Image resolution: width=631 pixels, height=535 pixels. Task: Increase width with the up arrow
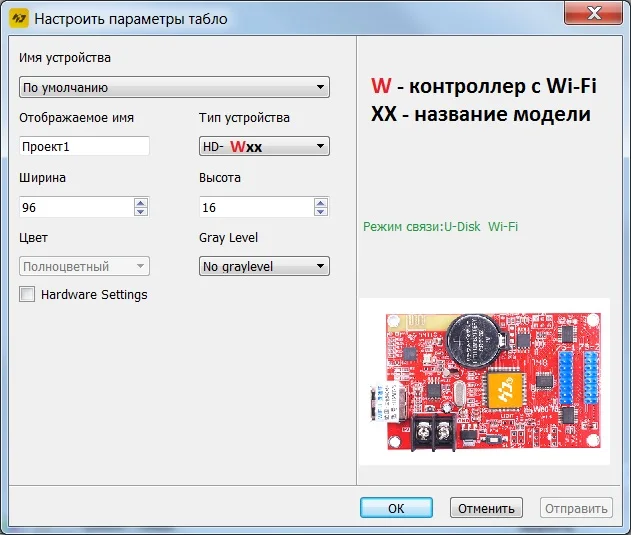click(x=140, y=202)
